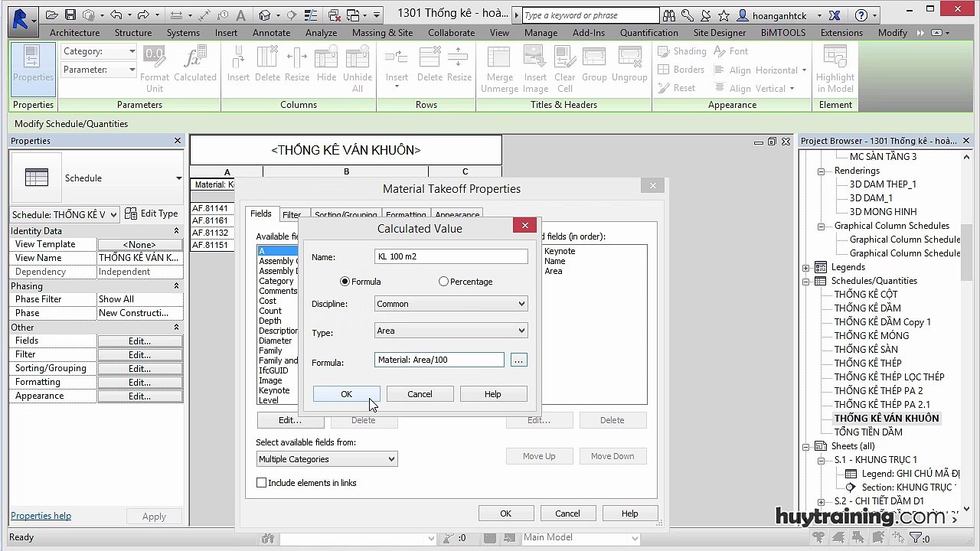Image resolution: width=980 pixels, height=551 pixels.
Task: Select the Percentage radio button
Action: (x=443, y=282)
